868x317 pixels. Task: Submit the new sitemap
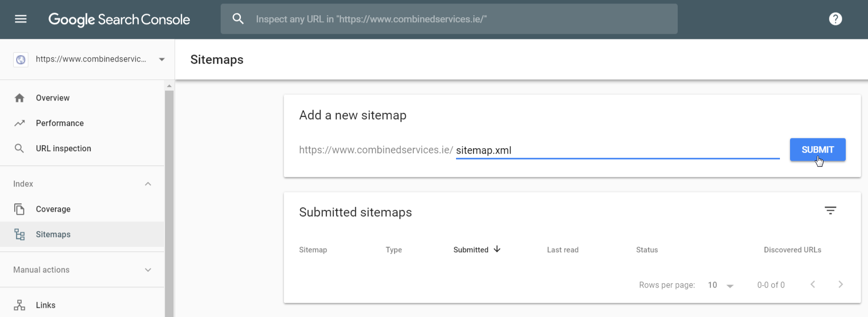click(817, 150)
